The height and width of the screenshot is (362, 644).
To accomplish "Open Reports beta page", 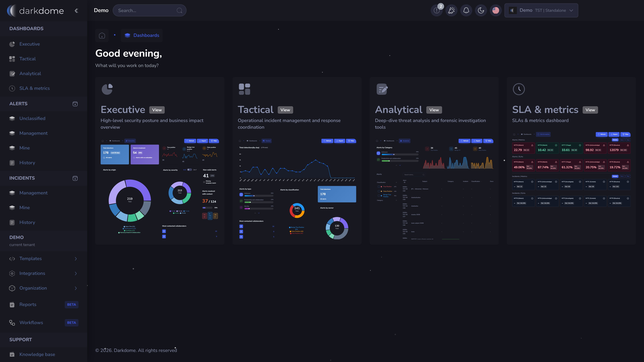I will click(43, 305).
